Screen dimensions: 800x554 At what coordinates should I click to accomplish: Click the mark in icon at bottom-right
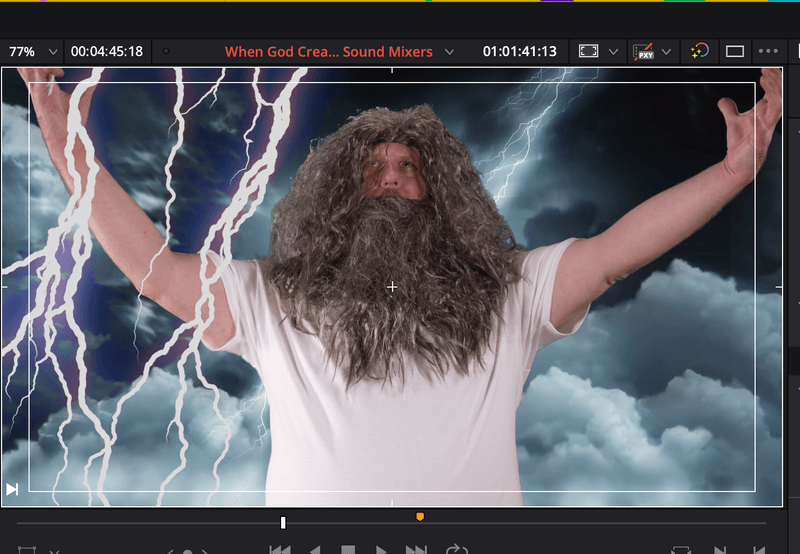point(719,550)
